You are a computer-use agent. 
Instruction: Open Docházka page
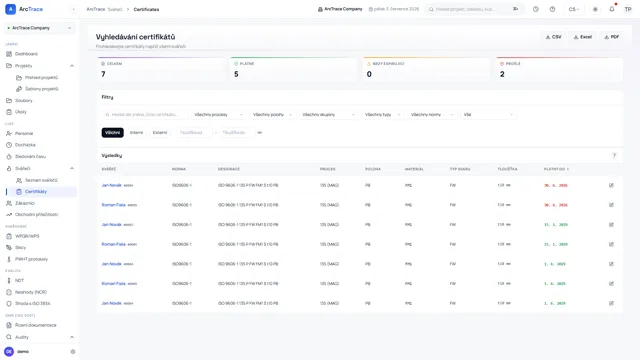pos(25,145)
